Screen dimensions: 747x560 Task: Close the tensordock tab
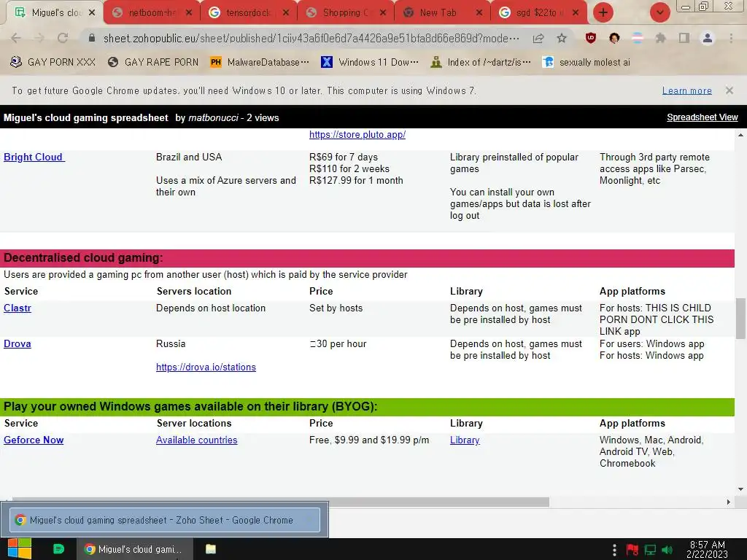[x=286, y=13]
